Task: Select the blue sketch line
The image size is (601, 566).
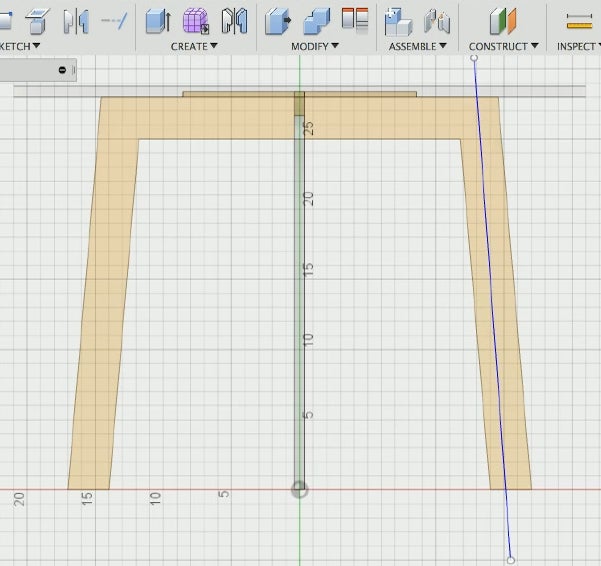Action: [x=492, y=309]
